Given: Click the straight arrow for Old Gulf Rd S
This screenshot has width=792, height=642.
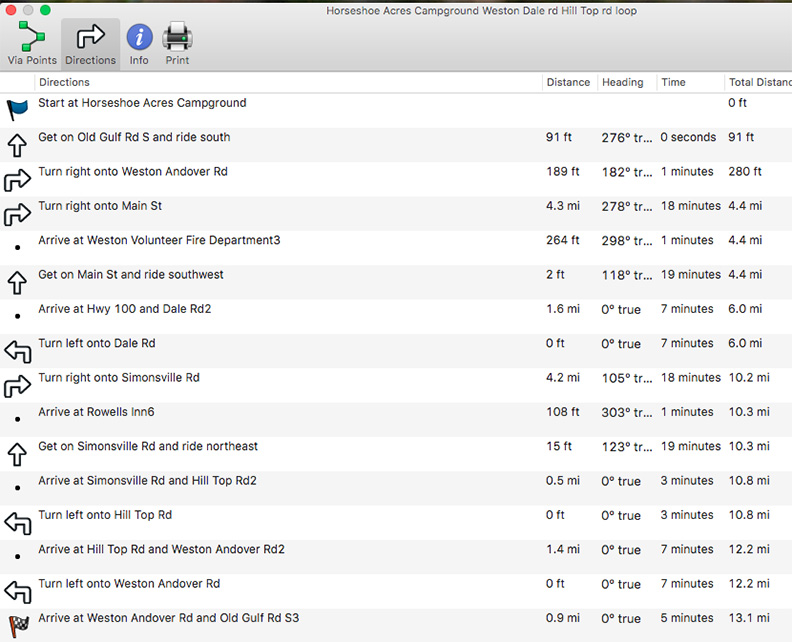Looking at the screenshot, I should coord(17,145).
